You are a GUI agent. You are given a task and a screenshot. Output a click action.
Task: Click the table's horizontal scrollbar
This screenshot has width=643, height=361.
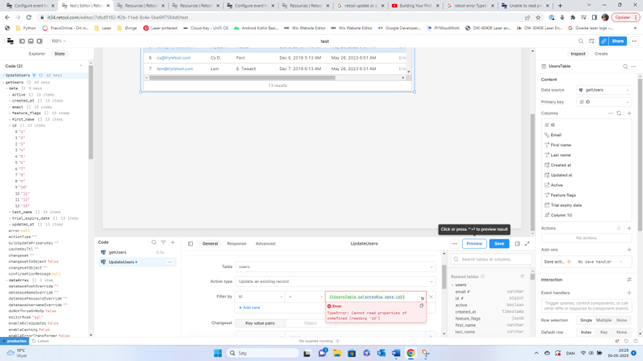[242, 78]
